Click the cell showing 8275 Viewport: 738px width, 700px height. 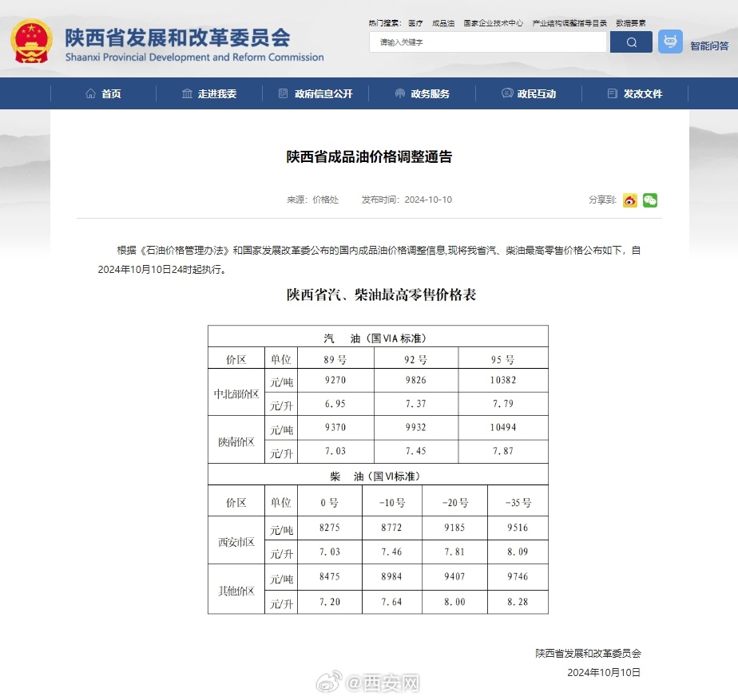pos(329,528)
